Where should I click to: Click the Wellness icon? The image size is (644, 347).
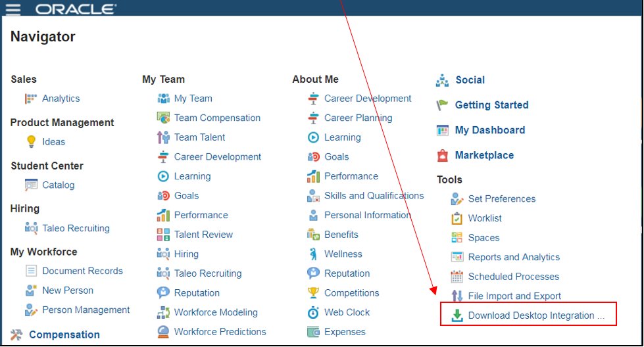pyautogui.click(x=313, y=254)
